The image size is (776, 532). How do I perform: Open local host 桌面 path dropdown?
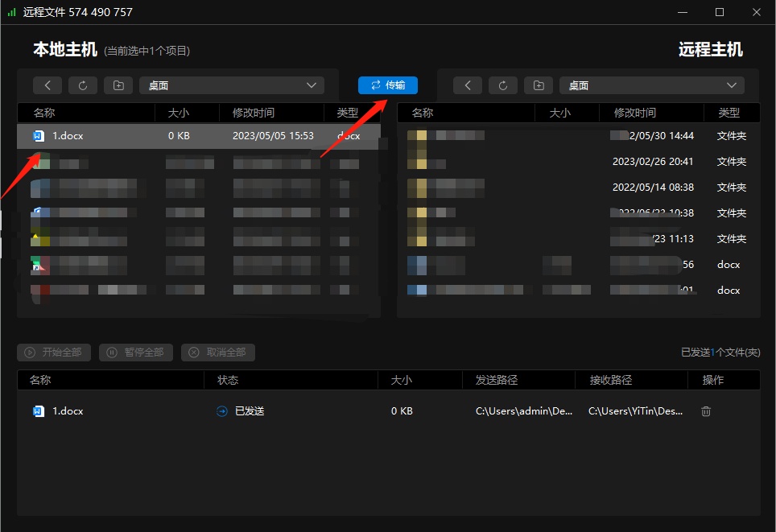point(232,85)
